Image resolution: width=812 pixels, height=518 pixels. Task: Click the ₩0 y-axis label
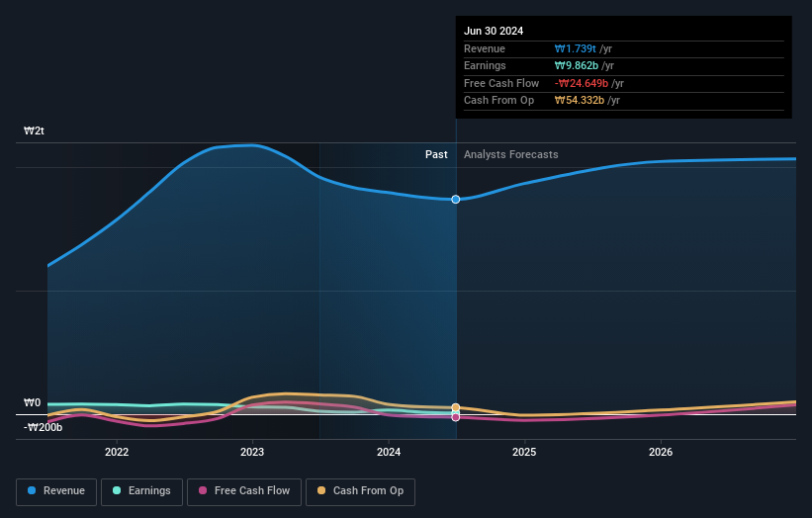click(x=32, y=402)
